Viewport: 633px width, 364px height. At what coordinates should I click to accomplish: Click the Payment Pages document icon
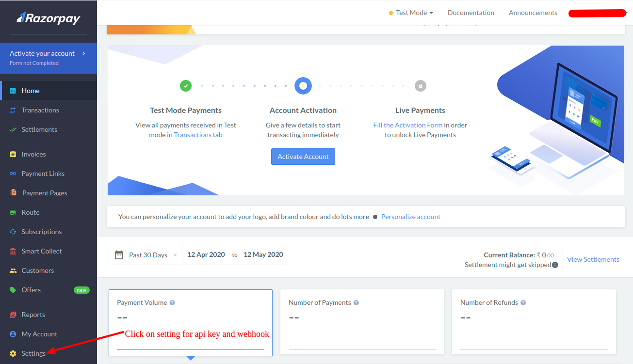click(x=14, y=192)
